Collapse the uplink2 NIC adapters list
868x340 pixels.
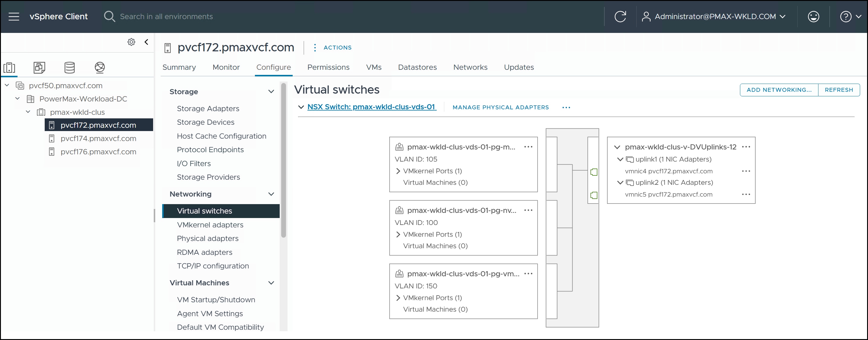click(620, 182)
